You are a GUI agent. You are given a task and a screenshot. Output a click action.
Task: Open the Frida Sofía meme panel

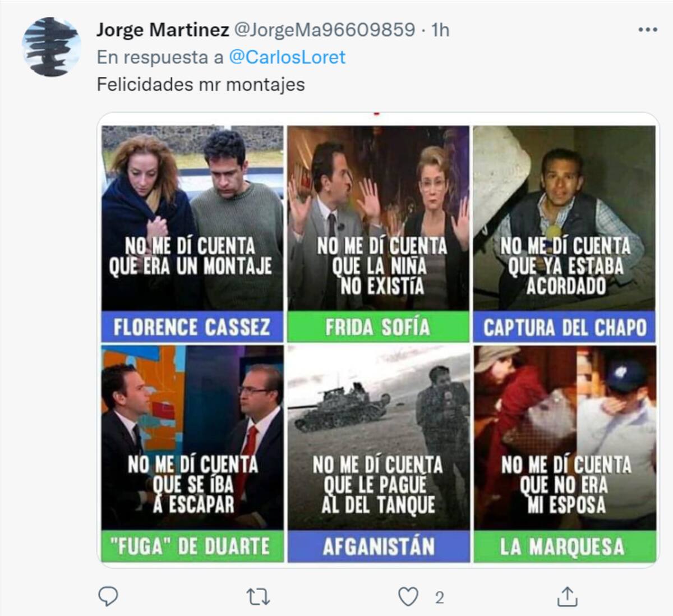[x=379, y=234]
